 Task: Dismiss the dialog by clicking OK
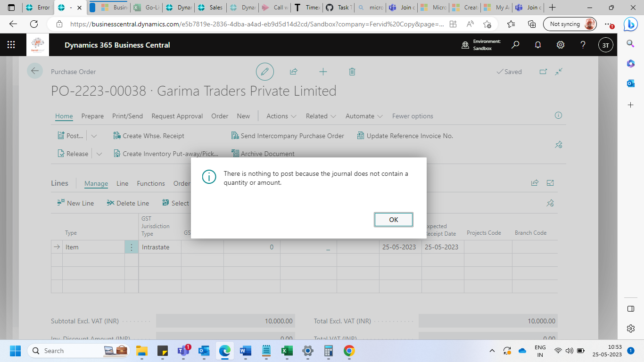click(393, 219)
